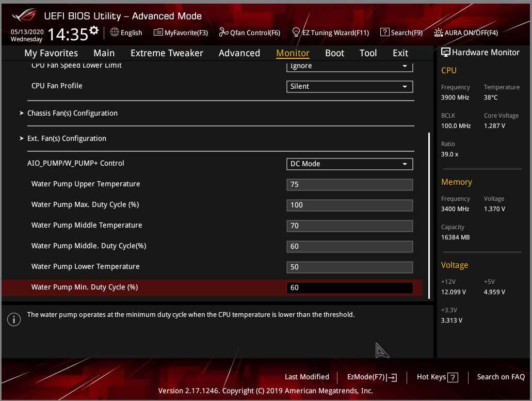Click CPU temperature 38°C value

pyautogui.click(x=491, y=98)
